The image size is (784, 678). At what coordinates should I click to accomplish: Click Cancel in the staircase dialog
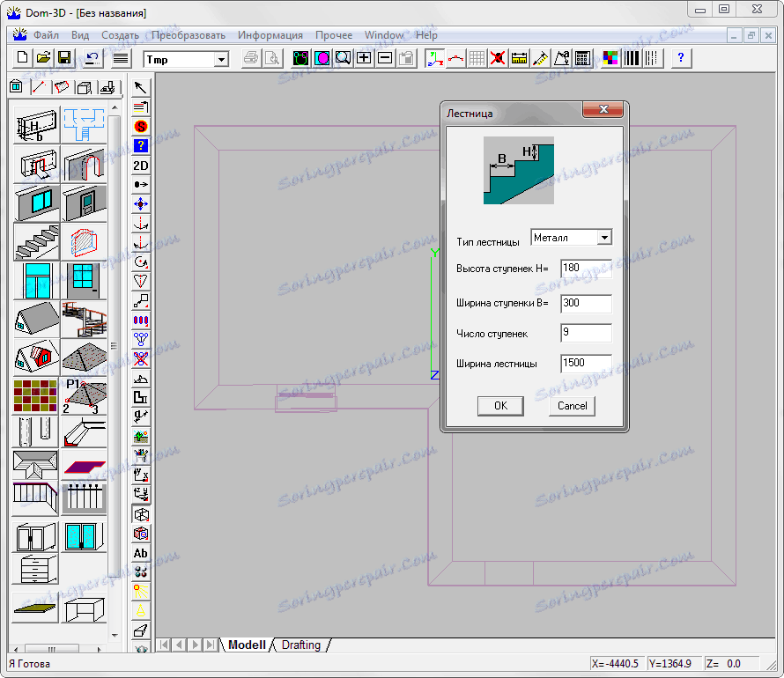[x=572, y=406]
